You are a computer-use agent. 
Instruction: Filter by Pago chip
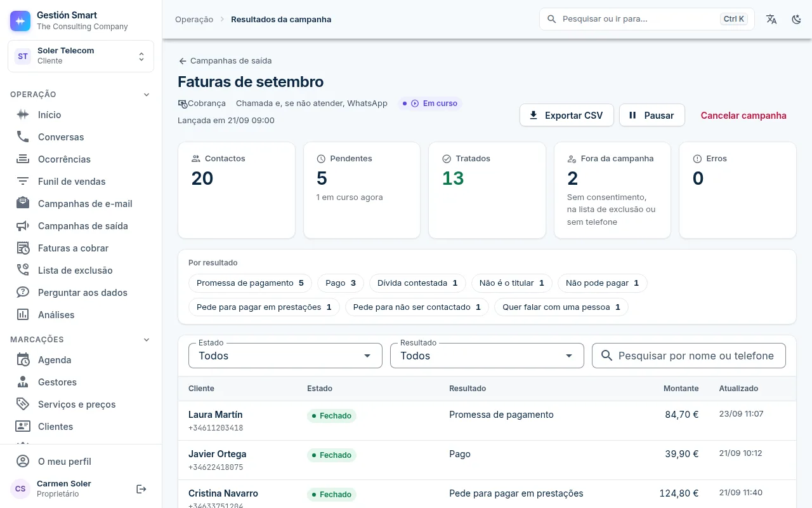click(x=341, y=283)
